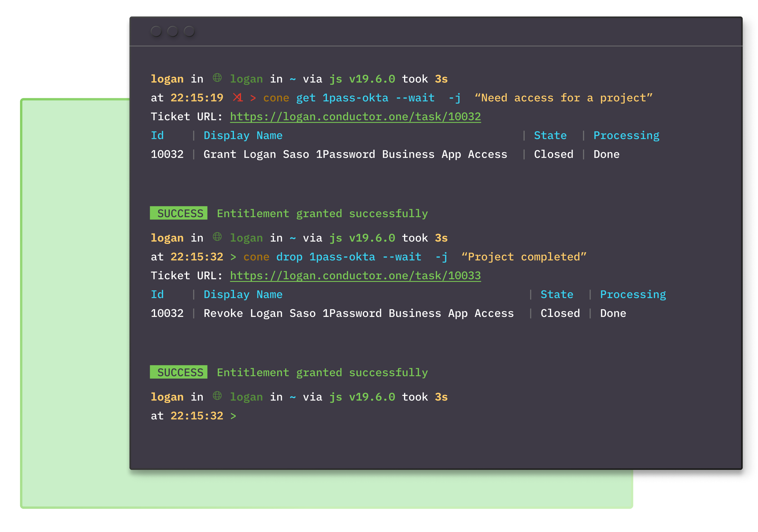Select the tilde home directory symbol

click(x=292, y=79)
